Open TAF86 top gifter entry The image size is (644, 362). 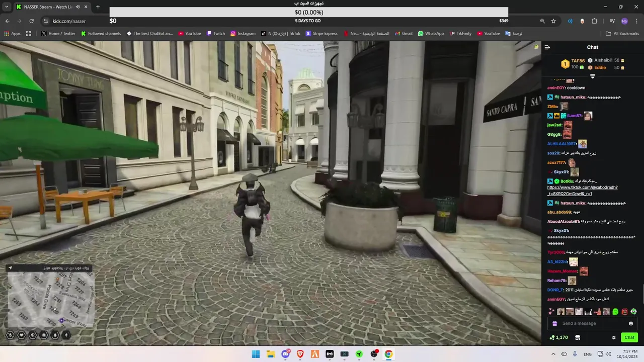coord(573,64)
